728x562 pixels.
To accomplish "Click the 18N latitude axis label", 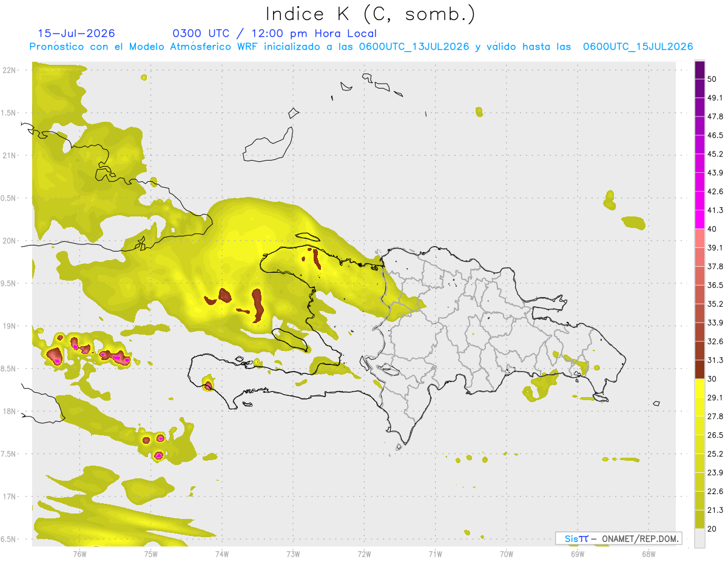I will (10, 411).
